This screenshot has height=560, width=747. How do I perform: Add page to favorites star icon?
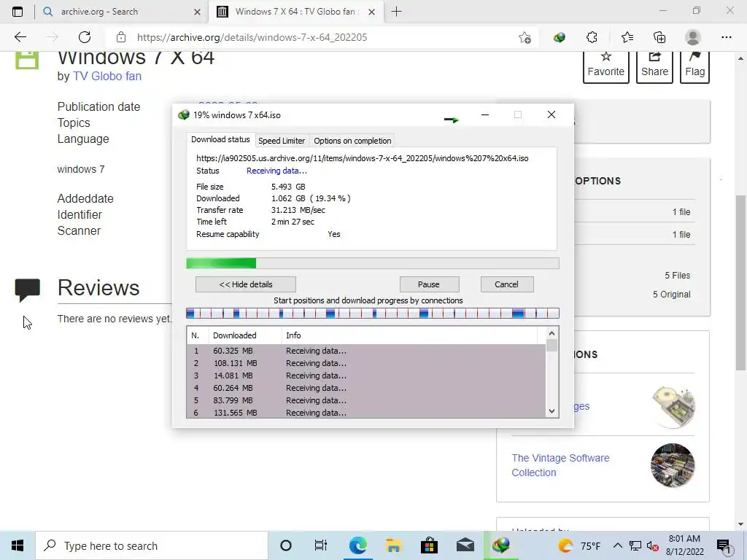(x=525, y=37)
